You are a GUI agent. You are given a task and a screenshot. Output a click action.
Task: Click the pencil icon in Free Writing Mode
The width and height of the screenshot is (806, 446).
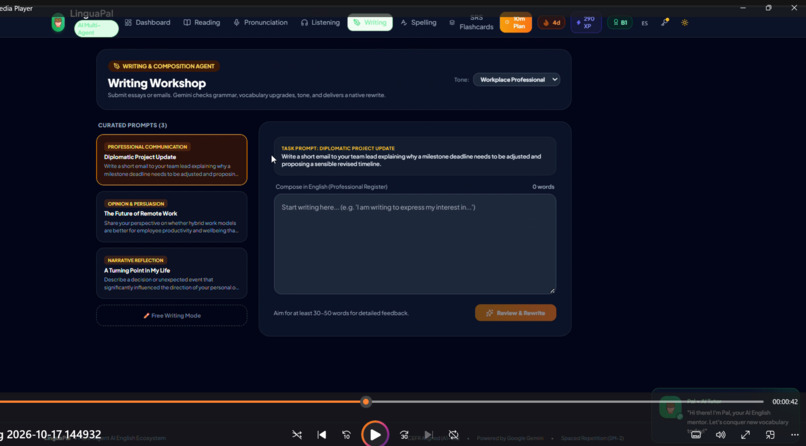point(146,315)
